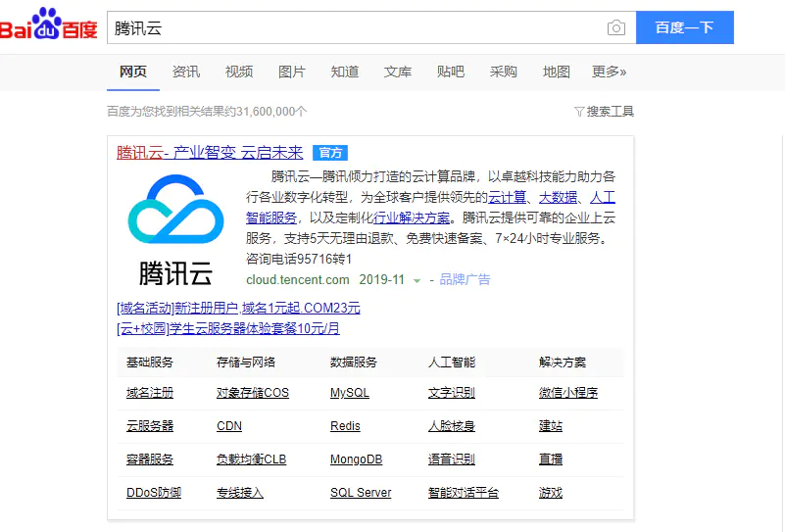Switch to the 文库 tab

[398, 73]
